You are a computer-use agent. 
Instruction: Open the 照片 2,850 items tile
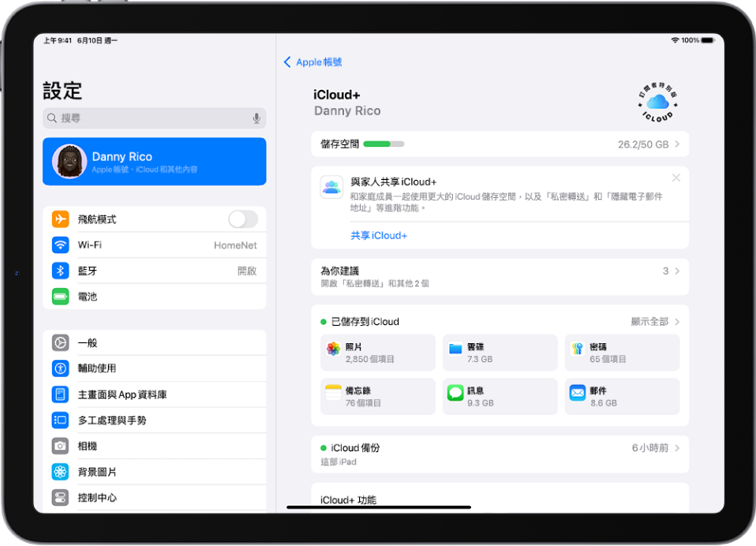(377, 353)
